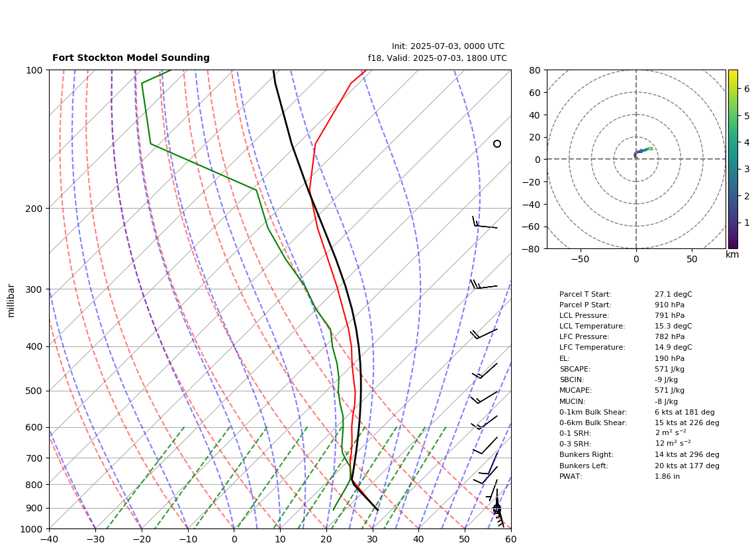The image size is (756, 551).
Task: Click the surface wind barb cluster near 900 hPa
Action: click(498, 509)
